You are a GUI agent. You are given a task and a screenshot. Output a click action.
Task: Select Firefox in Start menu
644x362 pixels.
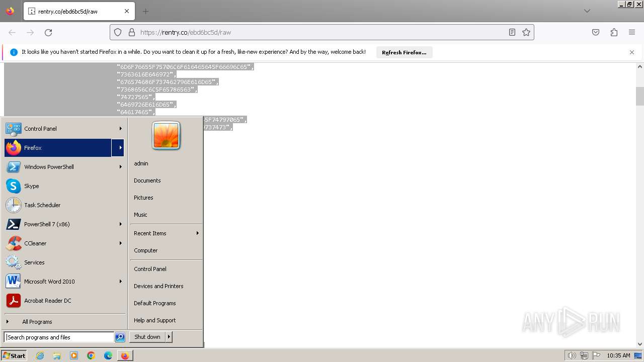click(58, 148)
